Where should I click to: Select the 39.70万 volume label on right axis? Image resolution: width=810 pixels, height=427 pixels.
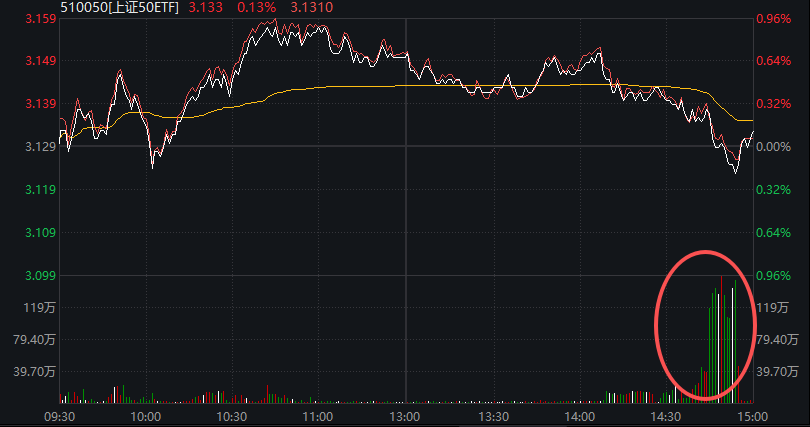tap(779, 371)
